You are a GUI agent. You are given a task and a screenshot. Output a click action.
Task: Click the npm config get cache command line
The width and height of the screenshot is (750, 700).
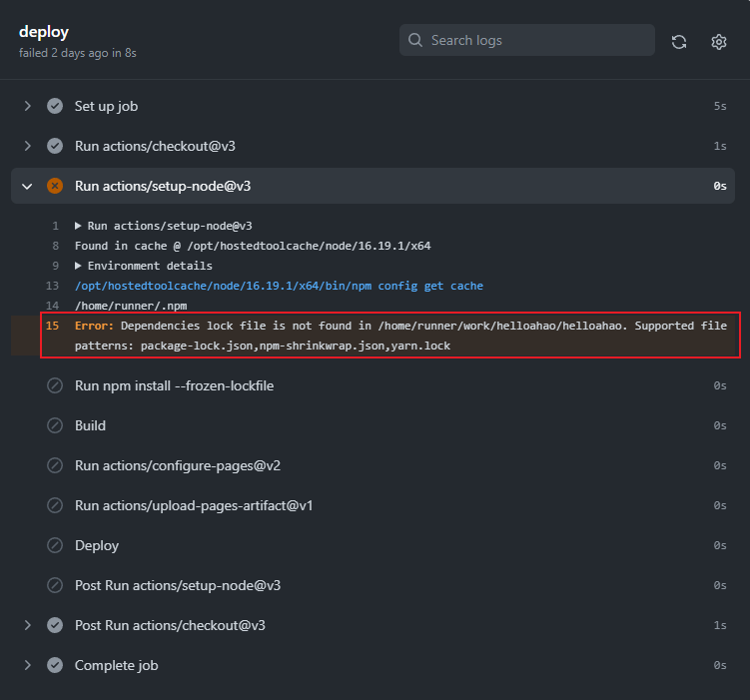279,286
